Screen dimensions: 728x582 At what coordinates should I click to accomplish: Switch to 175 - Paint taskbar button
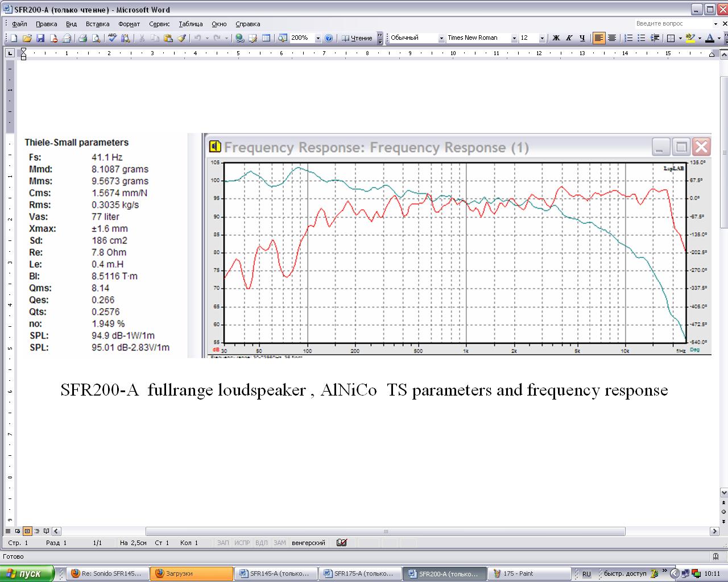point(528,573)
